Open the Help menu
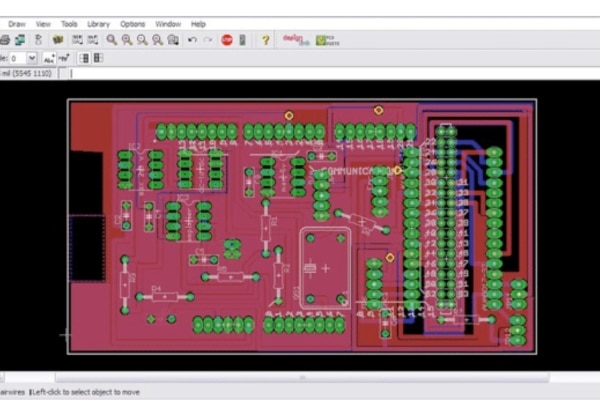The width and height of the screenshot is (600, 400). tap(198, 24)
